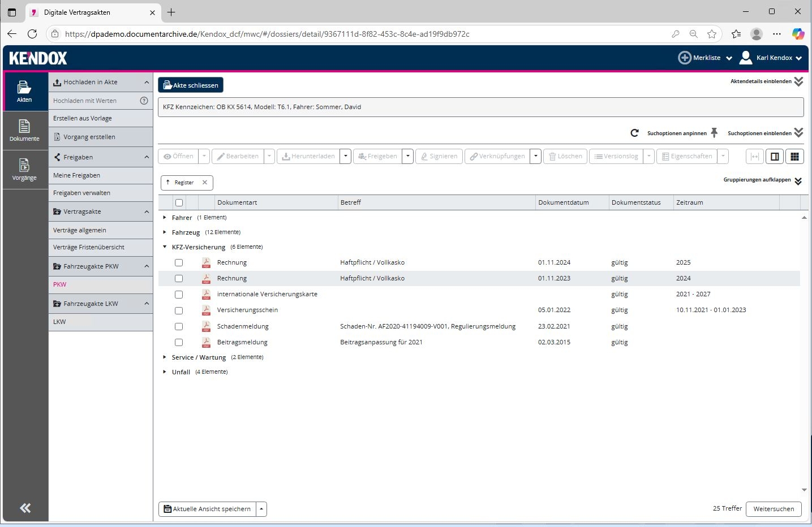Click the Kendox logo
Viewport: 812px width, 527px height.
(38, 58)
